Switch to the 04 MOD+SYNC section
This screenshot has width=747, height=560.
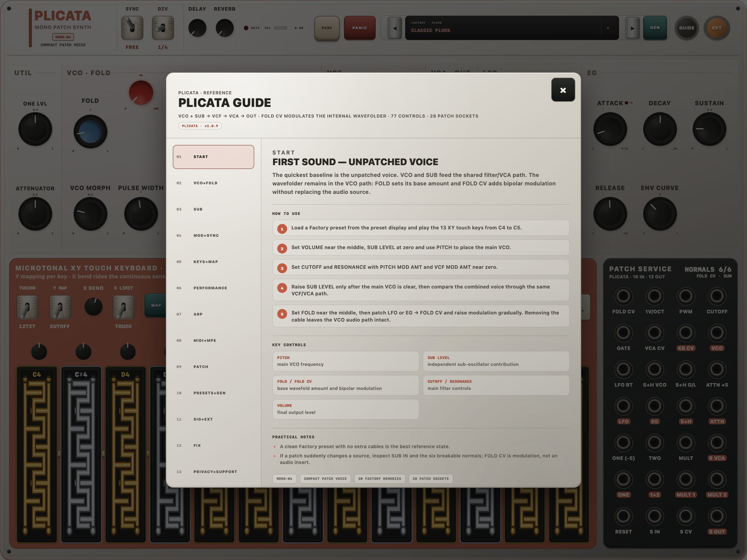pos(214,235)
